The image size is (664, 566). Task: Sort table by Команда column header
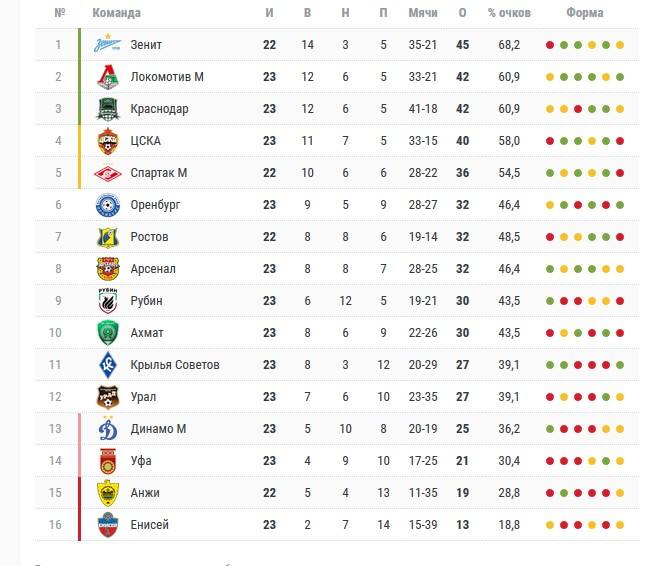(116, 13)
